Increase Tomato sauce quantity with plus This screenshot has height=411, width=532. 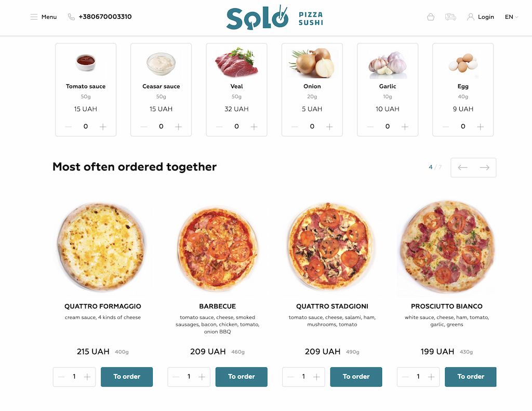[103, 127]
